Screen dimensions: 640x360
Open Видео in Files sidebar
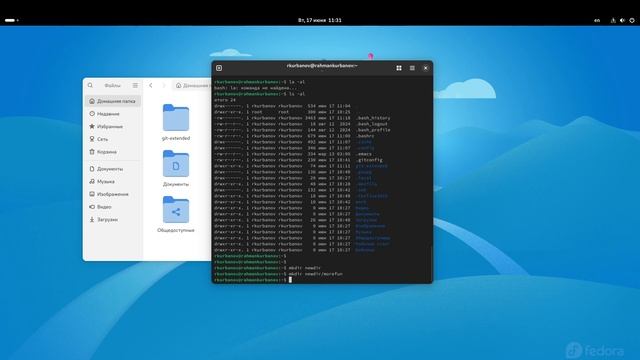[113, 207]
